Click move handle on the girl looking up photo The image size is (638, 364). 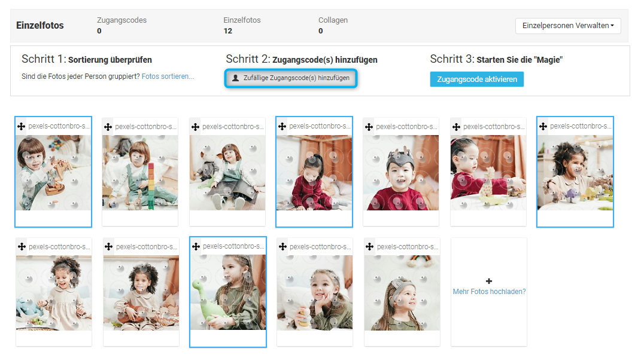369,247
